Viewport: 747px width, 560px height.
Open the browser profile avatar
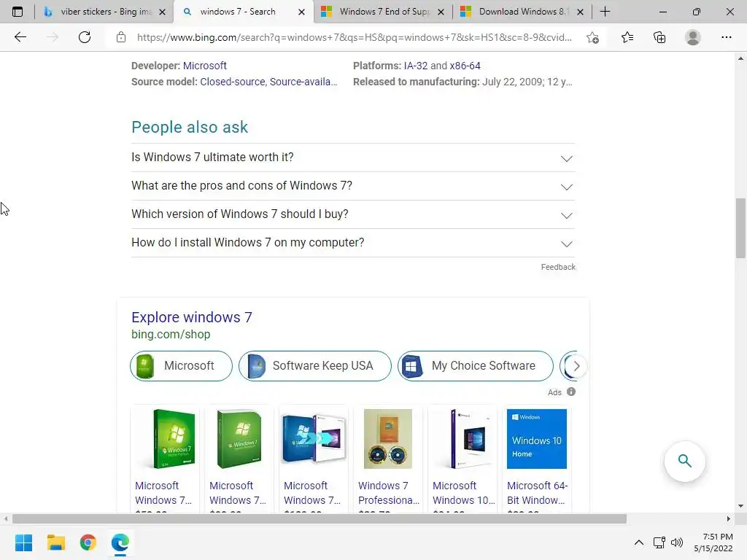[693, 37]
